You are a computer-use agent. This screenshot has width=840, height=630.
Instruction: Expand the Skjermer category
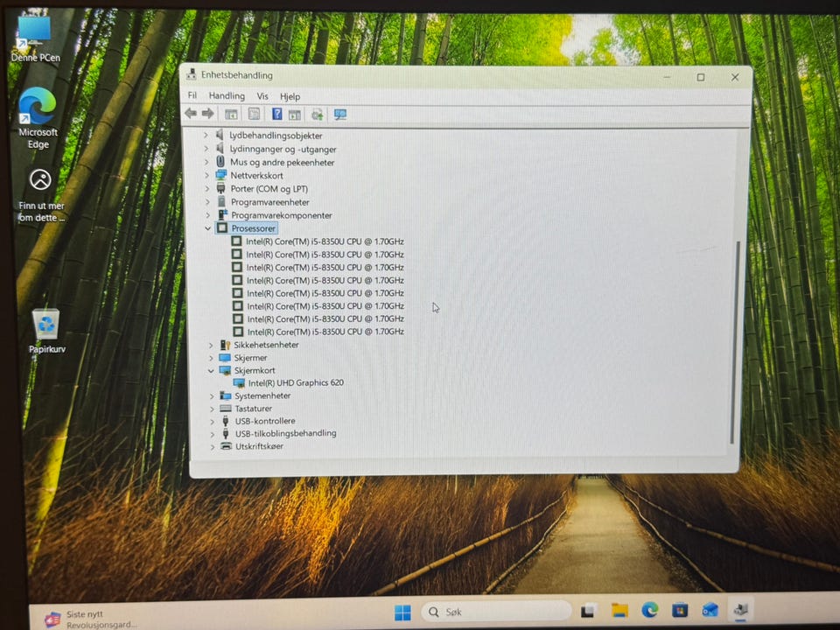coord(211,358)
